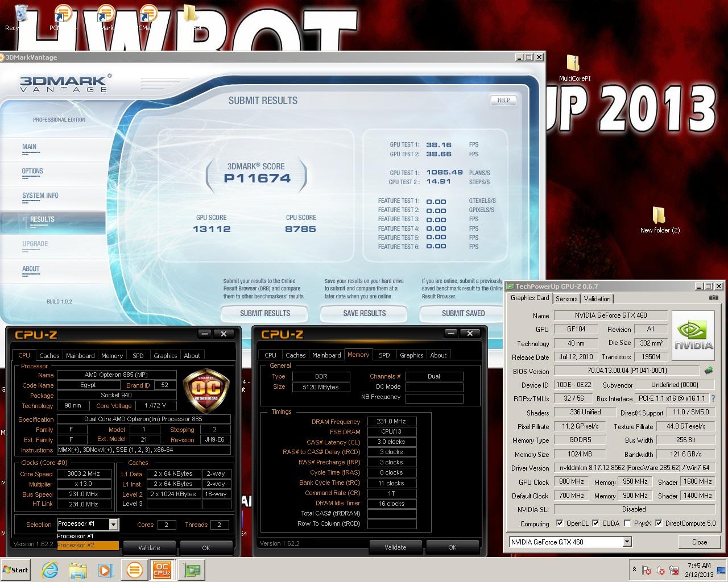Open ABOUT in 3DMark Vantage sidebar

click(x=31, y=269)
